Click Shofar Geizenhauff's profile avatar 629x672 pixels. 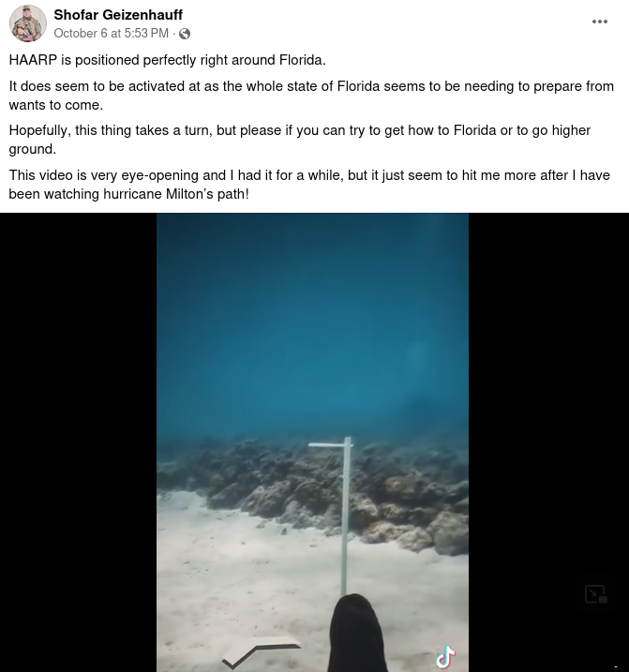pyautogui.click(x=28, y=23)
